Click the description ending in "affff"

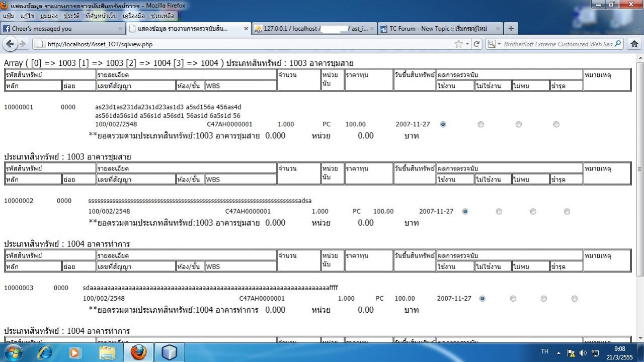pyautogui.click(x=210, y=288)
